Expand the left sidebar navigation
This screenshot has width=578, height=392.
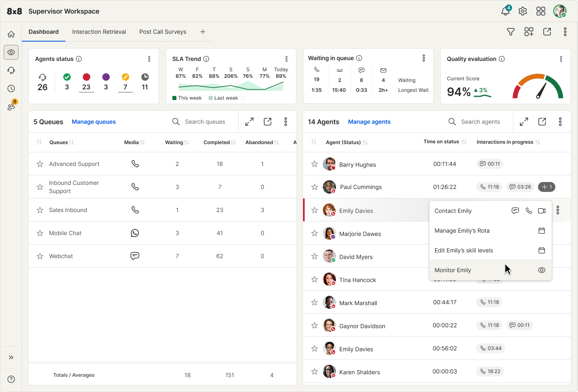point(11,357)
